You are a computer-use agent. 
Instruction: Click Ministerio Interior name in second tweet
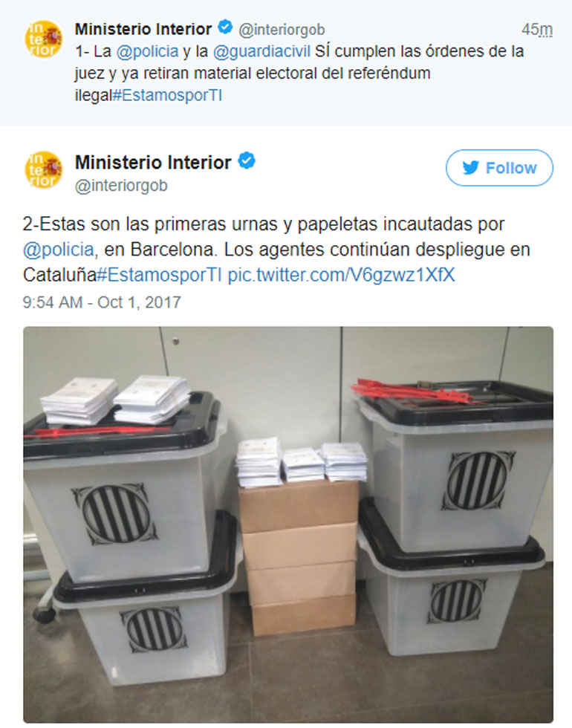(x=153, y=162)
